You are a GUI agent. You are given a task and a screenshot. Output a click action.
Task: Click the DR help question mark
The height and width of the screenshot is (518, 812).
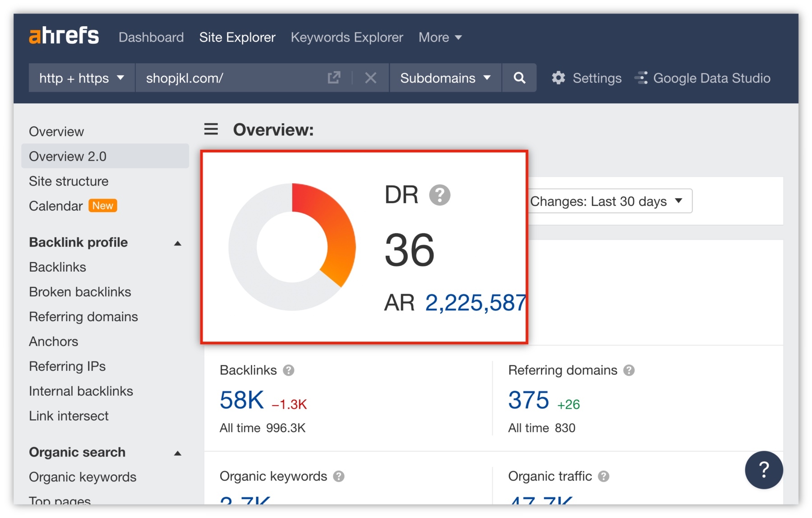[439, 195]
